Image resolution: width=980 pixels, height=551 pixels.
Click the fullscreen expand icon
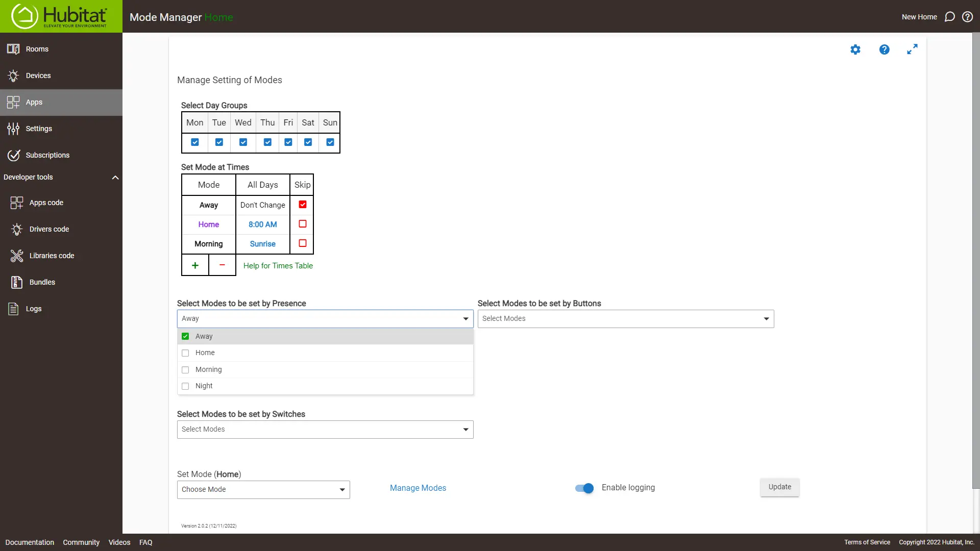point(912,49)
